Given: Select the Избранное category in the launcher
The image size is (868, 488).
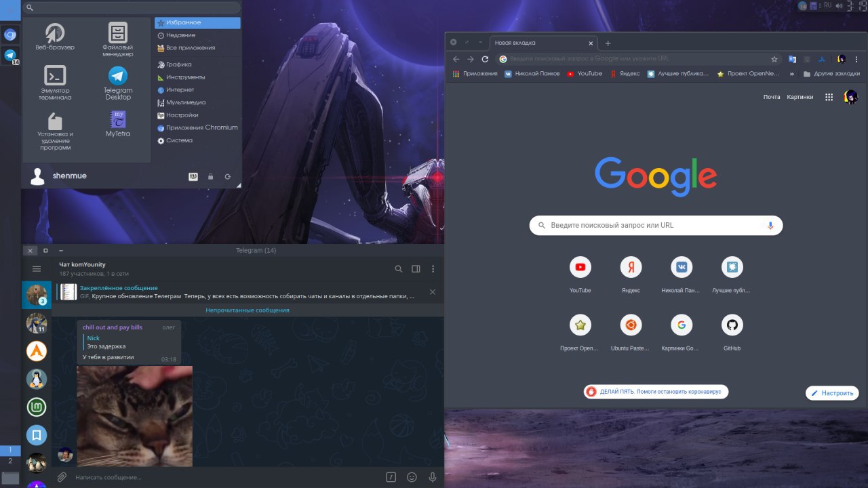Looking at the screenshot, I should tap(197, 22).
